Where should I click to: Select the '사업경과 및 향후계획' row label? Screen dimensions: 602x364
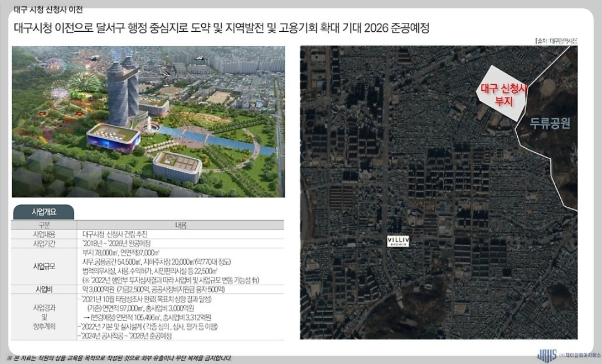pyautogui.click(x=44, y=317)
